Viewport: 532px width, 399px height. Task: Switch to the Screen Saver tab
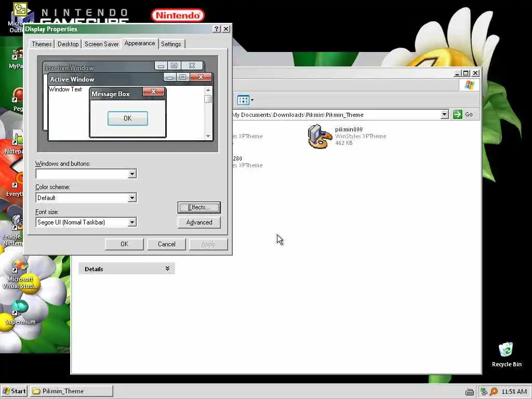coord(101,44)
